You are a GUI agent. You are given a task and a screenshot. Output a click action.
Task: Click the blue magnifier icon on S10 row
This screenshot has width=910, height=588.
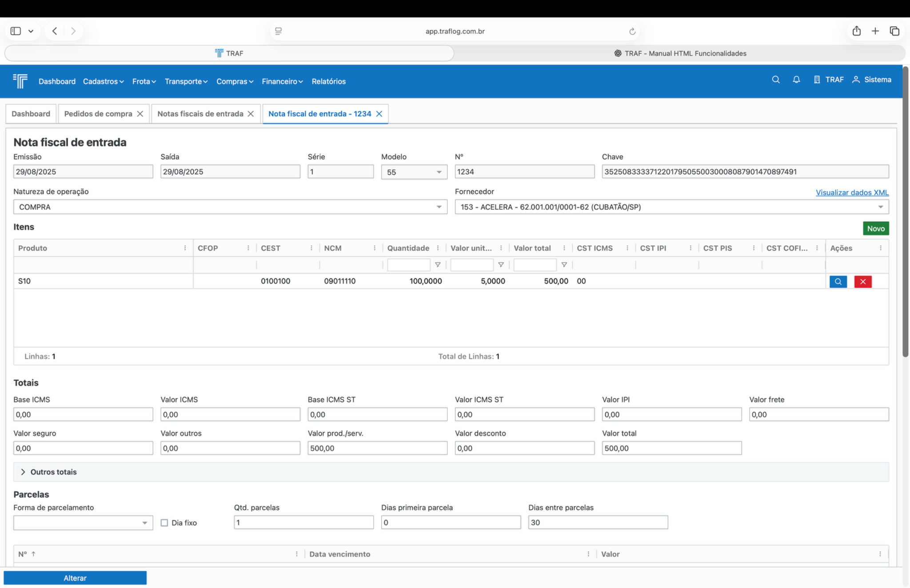[838, 281]
